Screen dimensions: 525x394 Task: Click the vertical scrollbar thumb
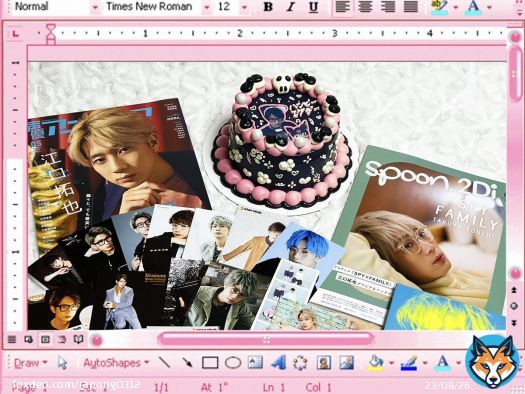516,74
